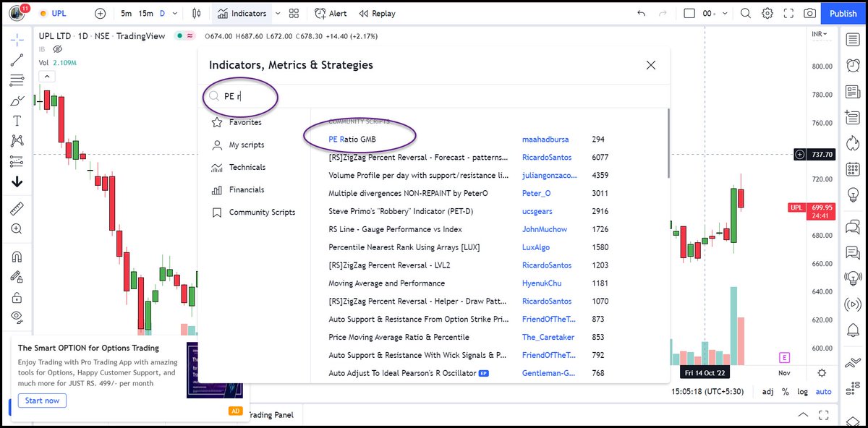868x428 pixels.
Task: Click the indicator search input field
Action: (434, 95)
